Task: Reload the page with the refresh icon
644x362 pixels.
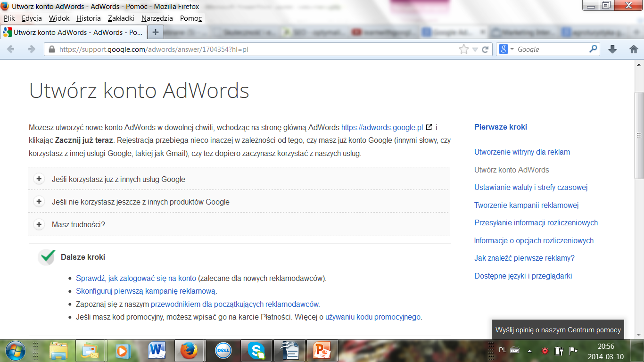Action: [x=485, y=49]
